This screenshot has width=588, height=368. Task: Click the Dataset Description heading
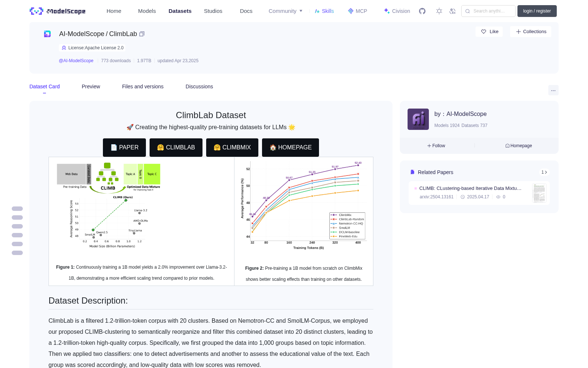point(88,301)
